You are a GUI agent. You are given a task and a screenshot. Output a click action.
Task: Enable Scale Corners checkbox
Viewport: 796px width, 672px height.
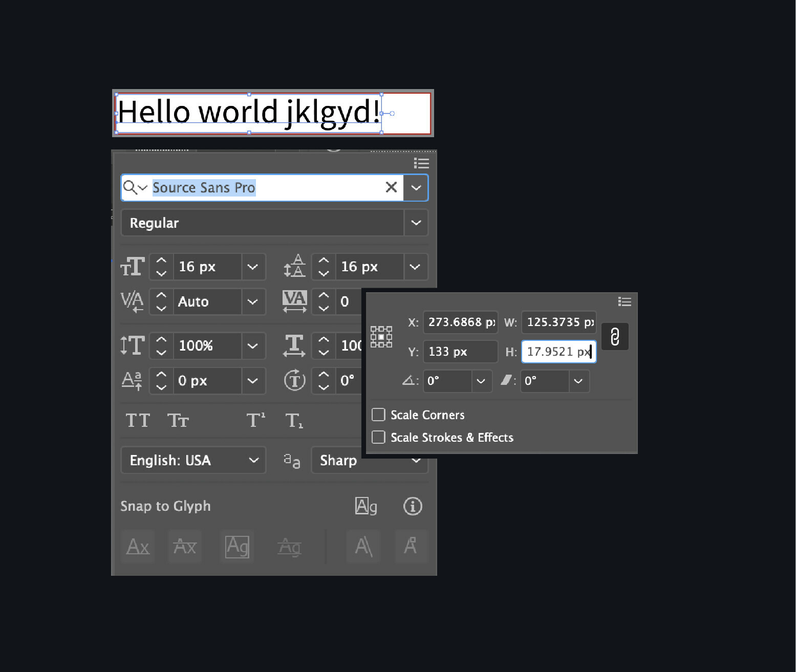[x=378, y=415]
